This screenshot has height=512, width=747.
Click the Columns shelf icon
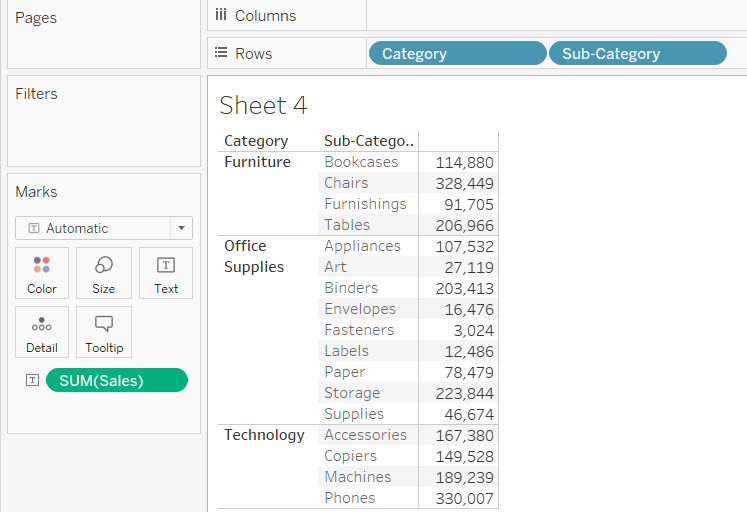(x=221, y=15)
